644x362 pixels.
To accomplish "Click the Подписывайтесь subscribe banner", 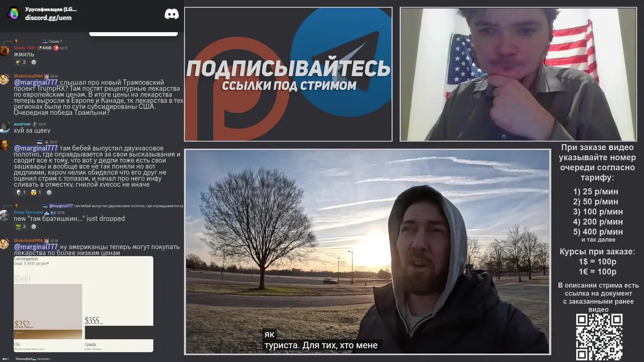I will (x=288, y=74).
